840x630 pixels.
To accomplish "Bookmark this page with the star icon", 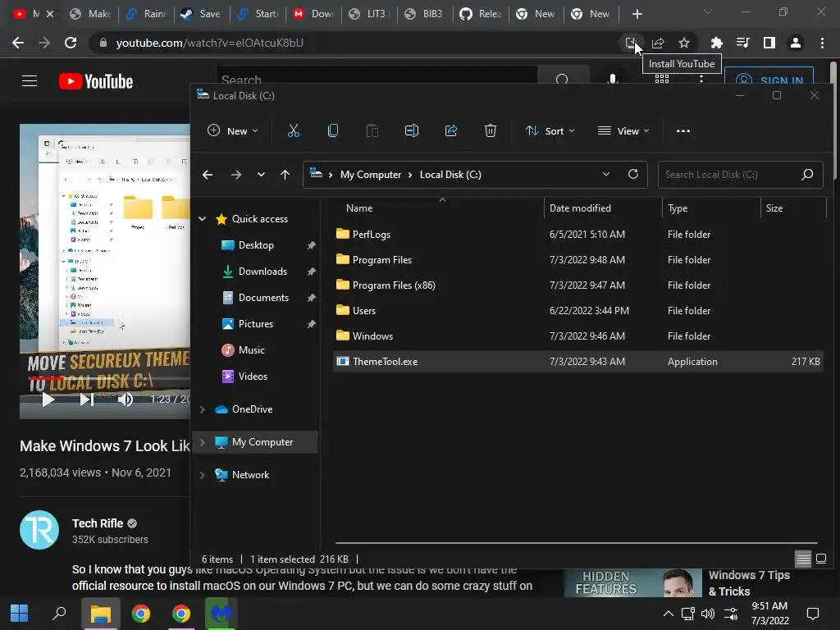I will click(684, 43).
